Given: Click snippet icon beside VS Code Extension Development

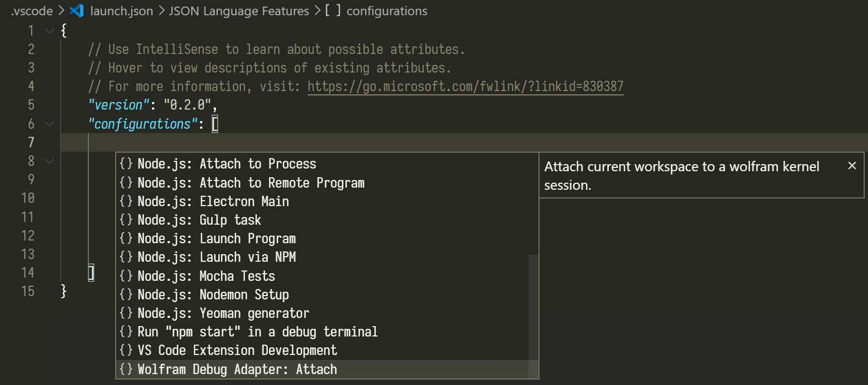Looking at the screenshot, I should [126, 350].
